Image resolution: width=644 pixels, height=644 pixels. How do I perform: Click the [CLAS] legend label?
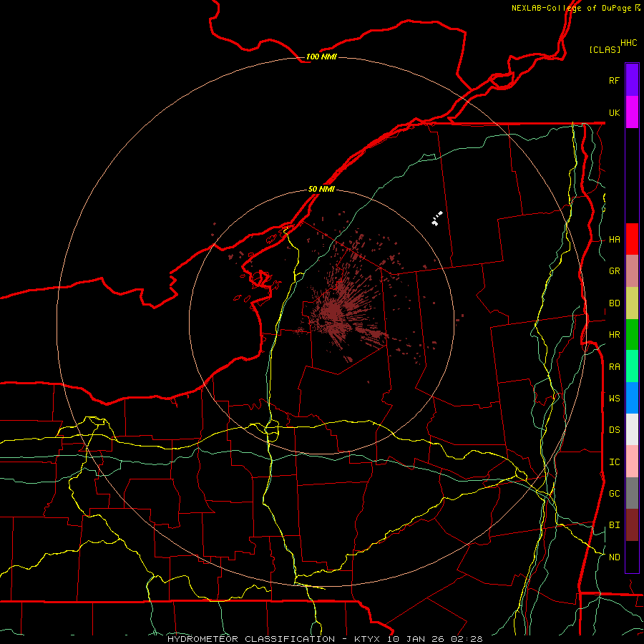605,49
